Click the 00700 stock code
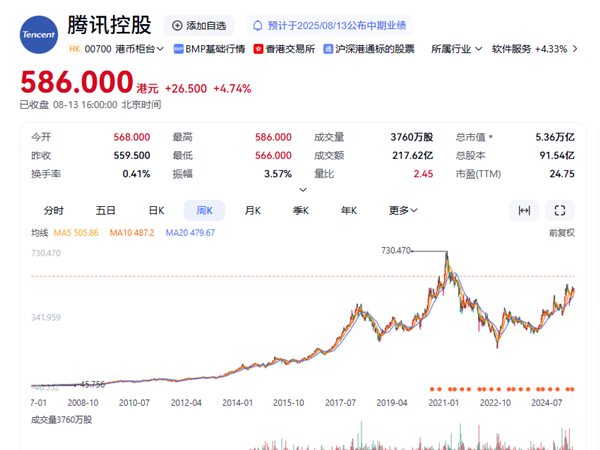Image resolution: width=600 pixels, height=450 pixels. click(98, 49)
